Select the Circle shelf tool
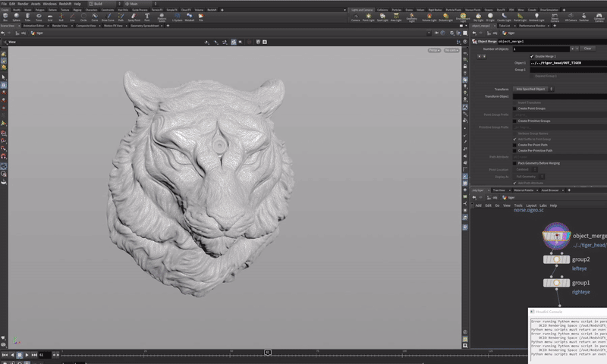607x364 pixels. click(83, 17)
